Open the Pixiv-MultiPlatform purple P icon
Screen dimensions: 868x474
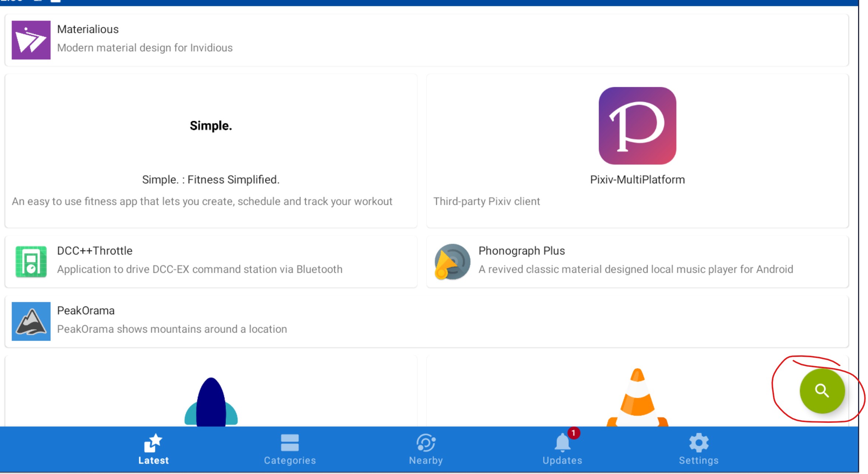pos(637,126)
